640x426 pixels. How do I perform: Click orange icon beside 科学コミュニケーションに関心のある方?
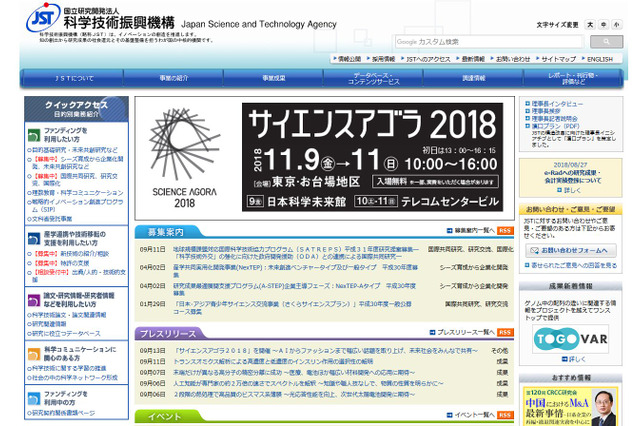click(x=34, y=354)
